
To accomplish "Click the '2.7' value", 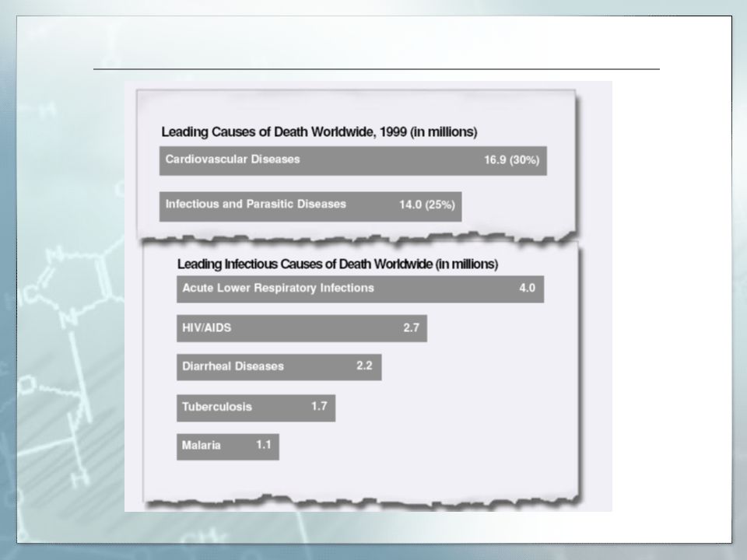I will point(411,327).
